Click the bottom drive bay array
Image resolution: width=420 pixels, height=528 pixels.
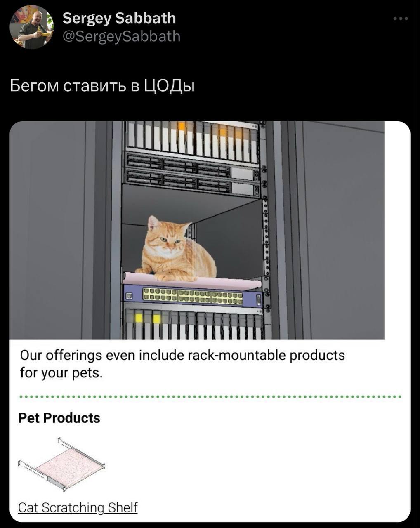tap(193, 324)
